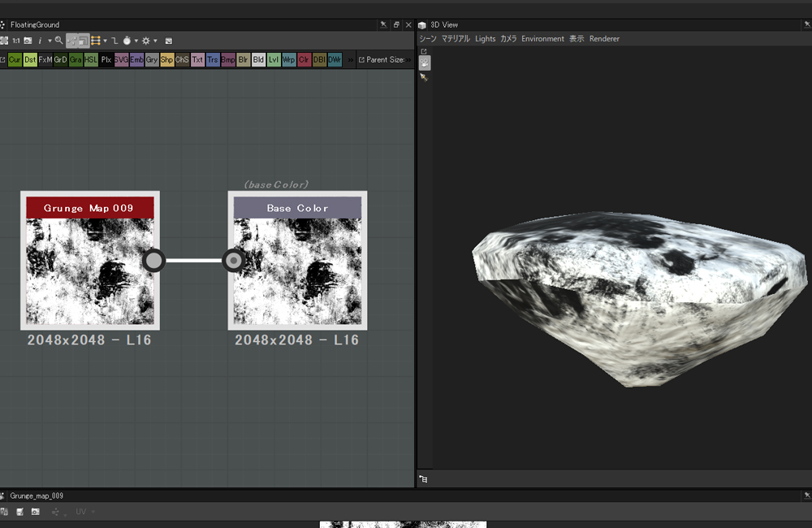
Task: Click the Grunge Map 009 output connector
Action: pos(153,260)
